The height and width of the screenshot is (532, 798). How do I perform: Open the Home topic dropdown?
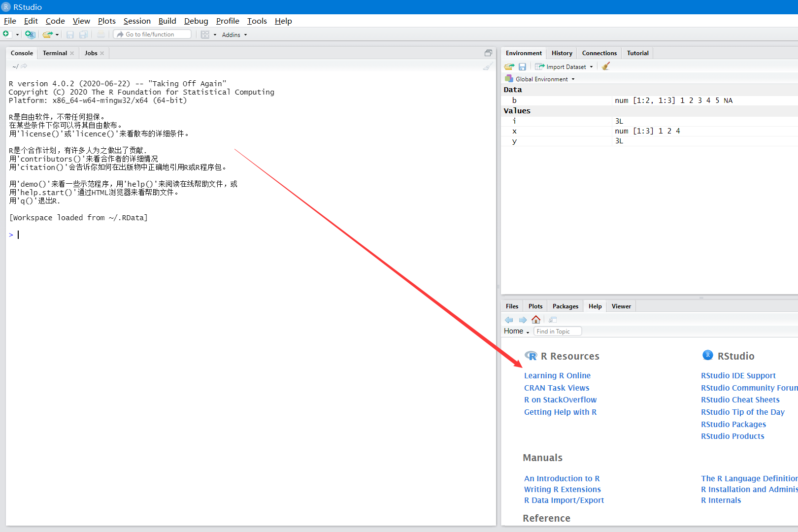[517, 331]
